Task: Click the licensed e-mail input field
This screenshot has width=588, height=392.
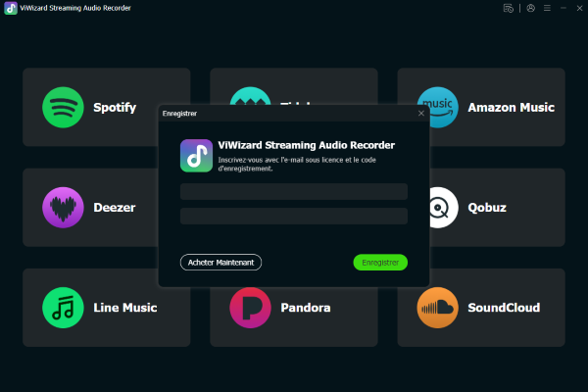Action: [x=294, y=192]
